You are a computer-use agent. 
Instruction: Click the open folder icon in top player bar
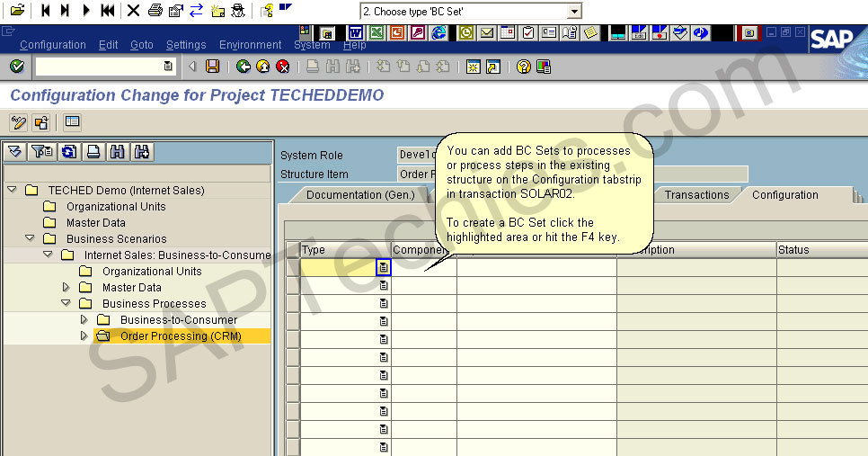pyautogui.click(x=18, y=10)
